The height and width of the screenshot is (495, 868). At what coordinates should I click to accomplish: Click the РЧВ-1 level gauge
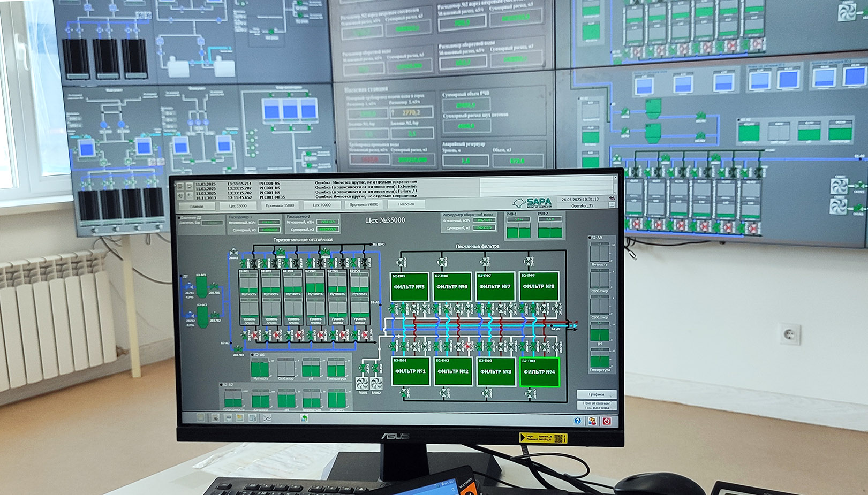(518, 229)
